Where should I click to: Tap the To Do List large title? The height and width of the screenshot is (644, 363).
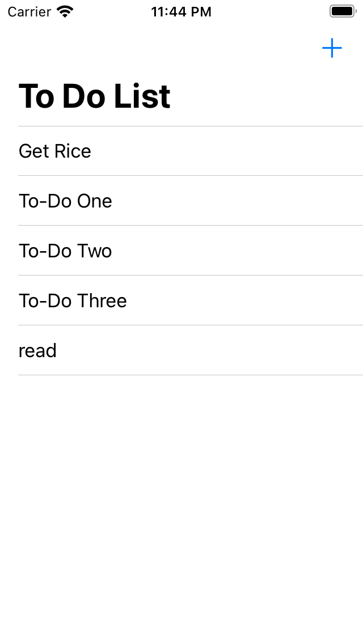pos(94,96)
